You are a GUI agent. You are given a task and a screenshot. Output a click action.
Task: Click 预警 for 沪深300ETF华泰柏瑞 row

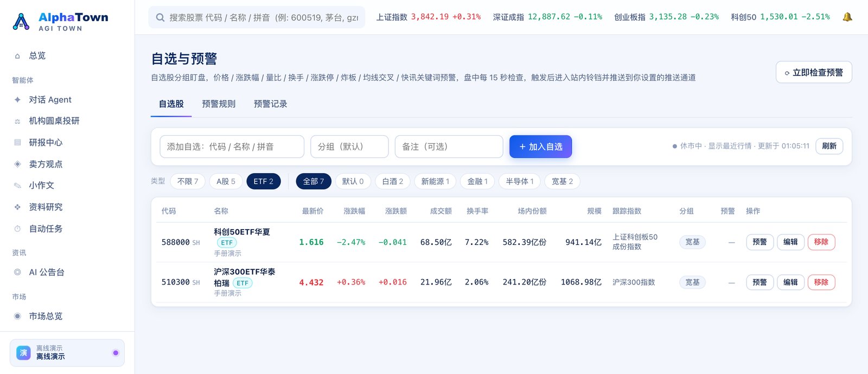(759, 282)
